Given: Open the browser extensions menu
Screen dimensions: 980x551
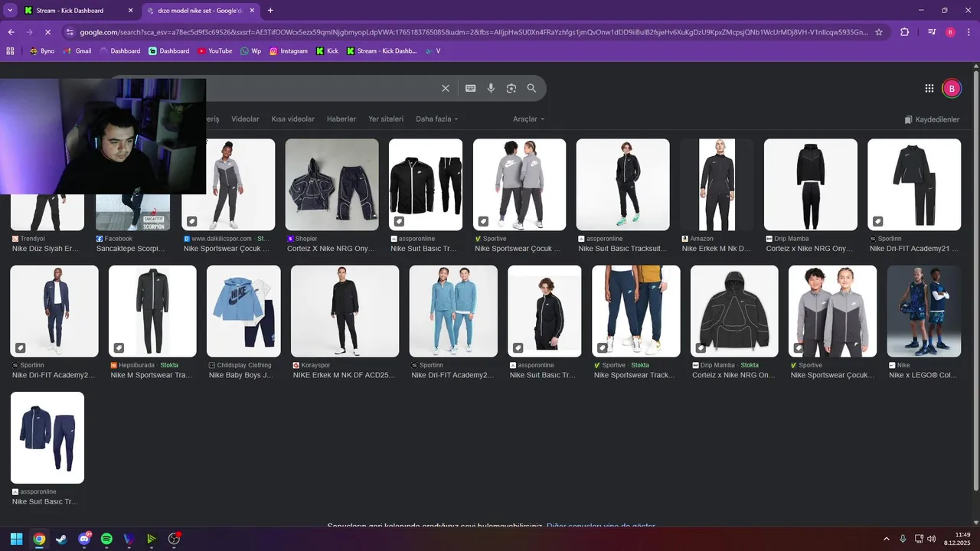Looking at the screenshot, I should (905, 32).
